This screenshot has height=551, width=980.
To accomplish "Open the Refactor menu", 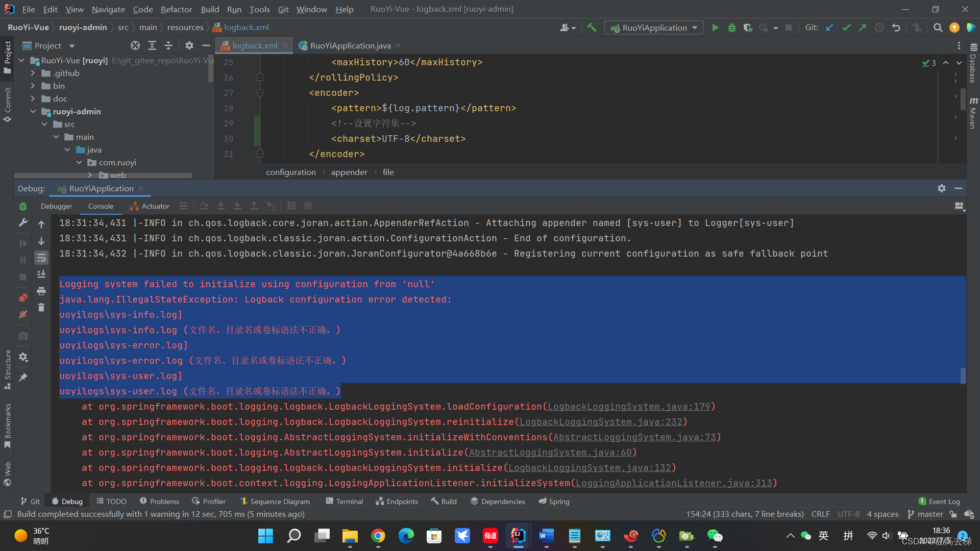I will point(176,9).
